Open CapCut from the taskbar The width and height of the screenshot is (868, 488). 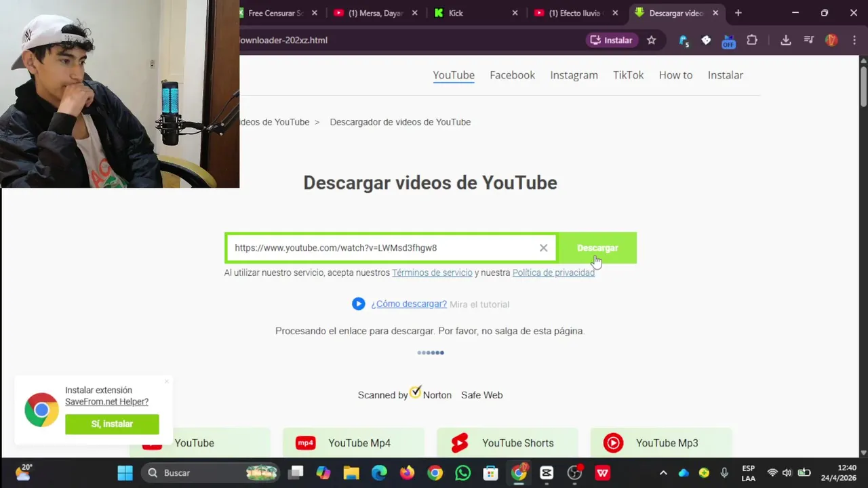click(x=547, y=473)
